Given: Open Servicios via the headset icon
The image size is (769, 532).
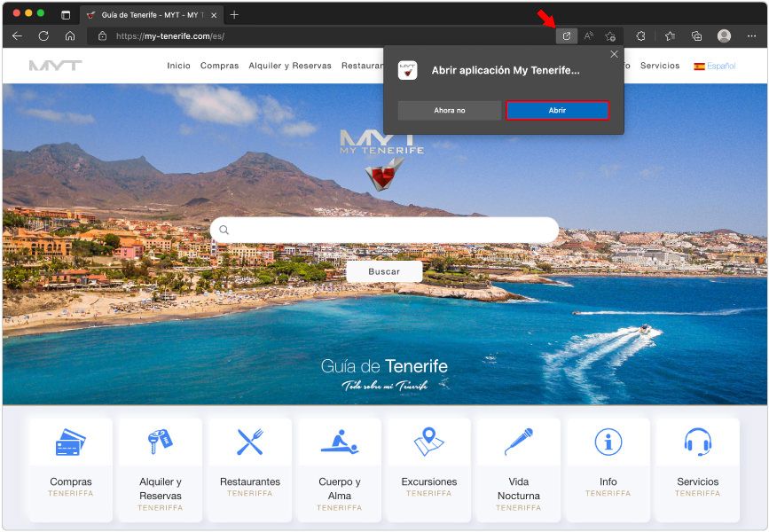Looking at the screenshot, I should click(x=697, y=441).
